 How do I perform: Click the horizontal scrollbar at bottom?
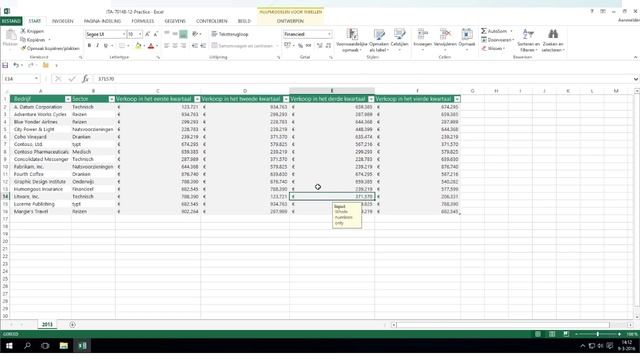[503, 325]
